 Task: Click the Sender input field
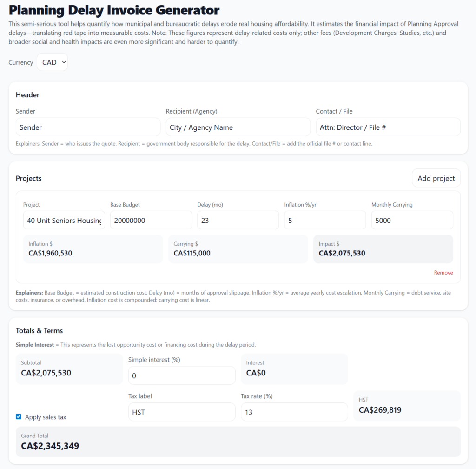click(88, 127)
